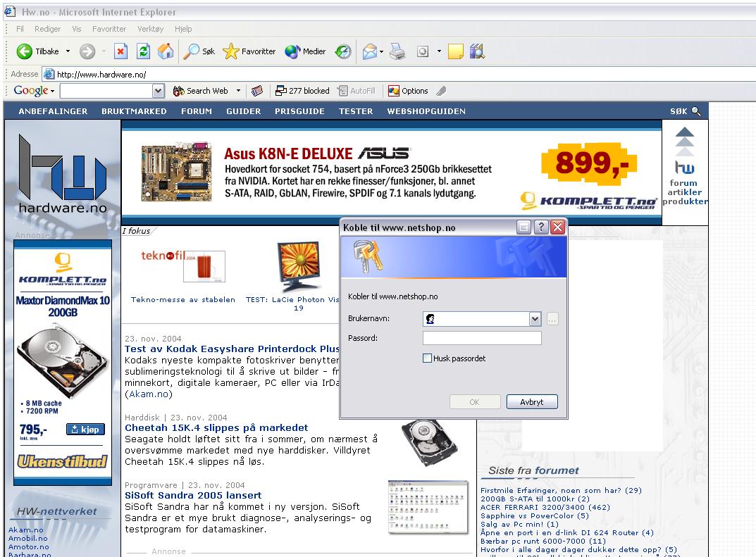Refresh the page with green arrows icon

tap(143, 51)
